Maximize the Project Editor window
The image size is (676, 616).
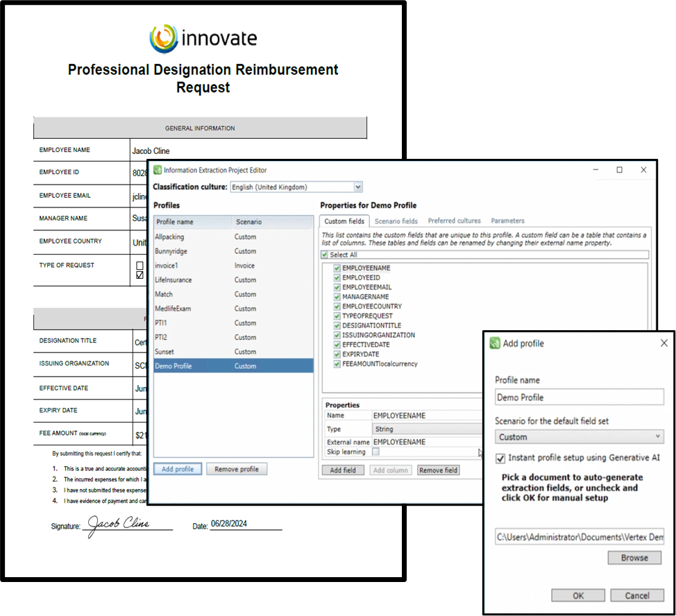point(619,170)
